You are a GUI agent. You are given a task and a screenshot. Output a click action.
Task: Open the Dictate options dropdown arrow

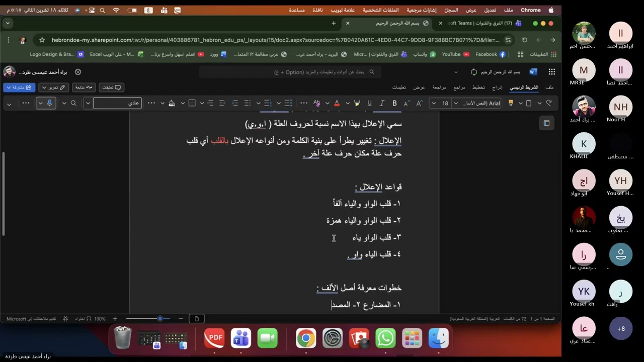coord(40,103)
